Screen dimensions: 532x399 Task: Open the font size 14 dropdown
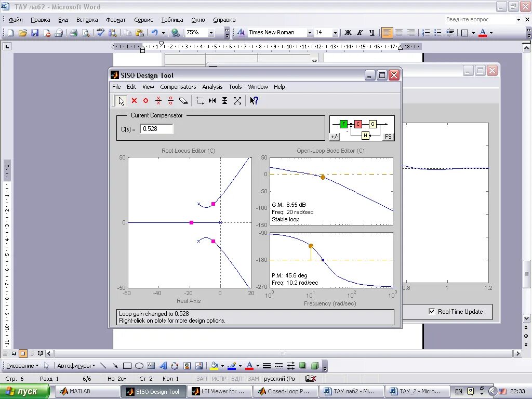point(335,33)
